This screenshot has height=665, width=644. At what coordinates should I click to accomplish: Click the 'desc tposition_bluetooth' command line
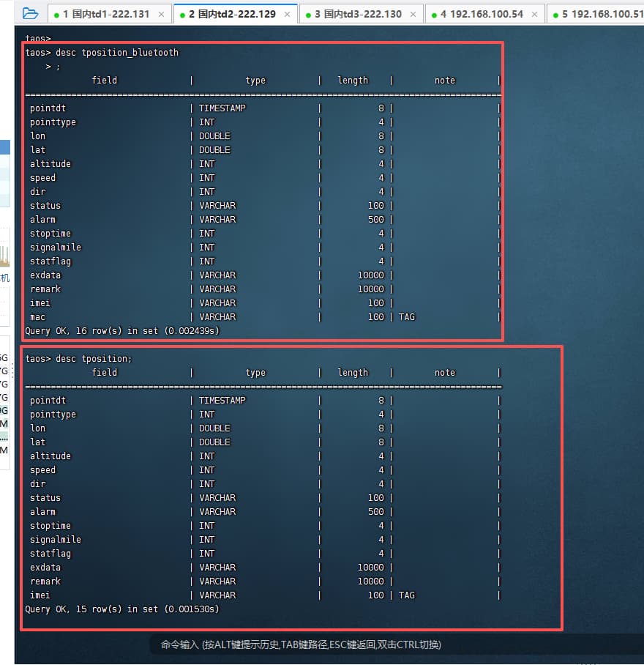tap(102, 53)
